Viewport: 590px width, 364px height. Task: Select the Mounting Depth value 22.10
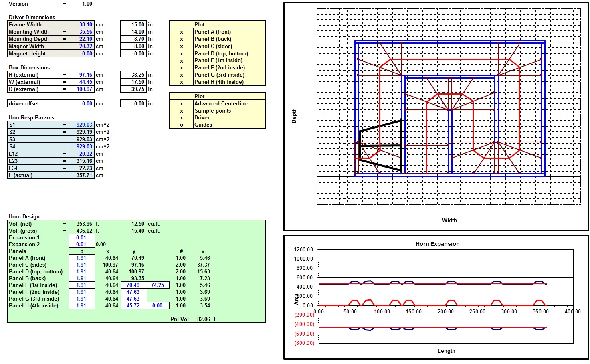(82, 39)
